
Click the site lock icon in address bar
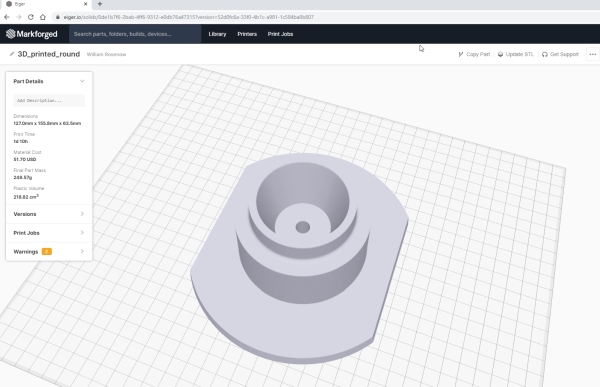57,17
